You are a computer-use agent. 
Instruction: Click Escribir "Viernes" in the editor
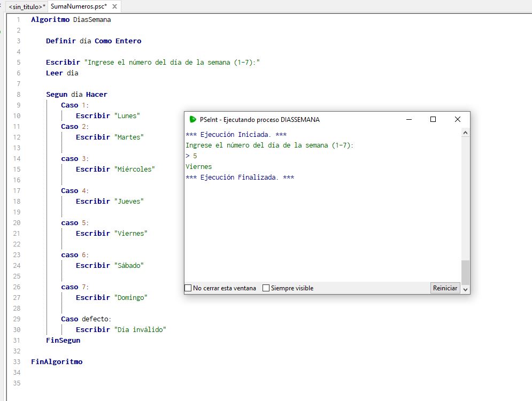click(x=112, y=234)
